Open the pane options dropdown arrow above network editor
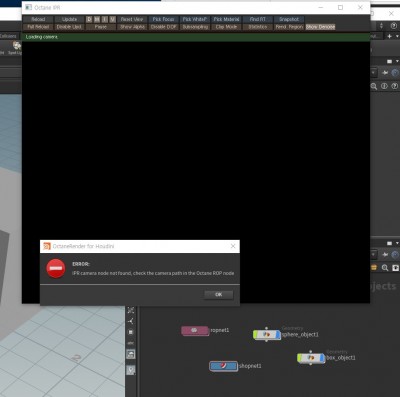Screen dimensions: 400x397 (397, 243)
